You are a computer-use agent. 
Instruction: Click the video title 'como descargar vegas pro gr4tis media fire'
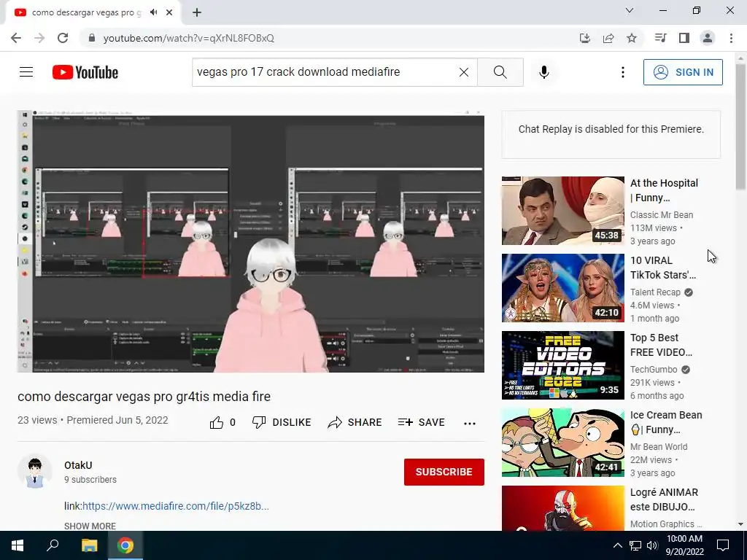[144, 396]
